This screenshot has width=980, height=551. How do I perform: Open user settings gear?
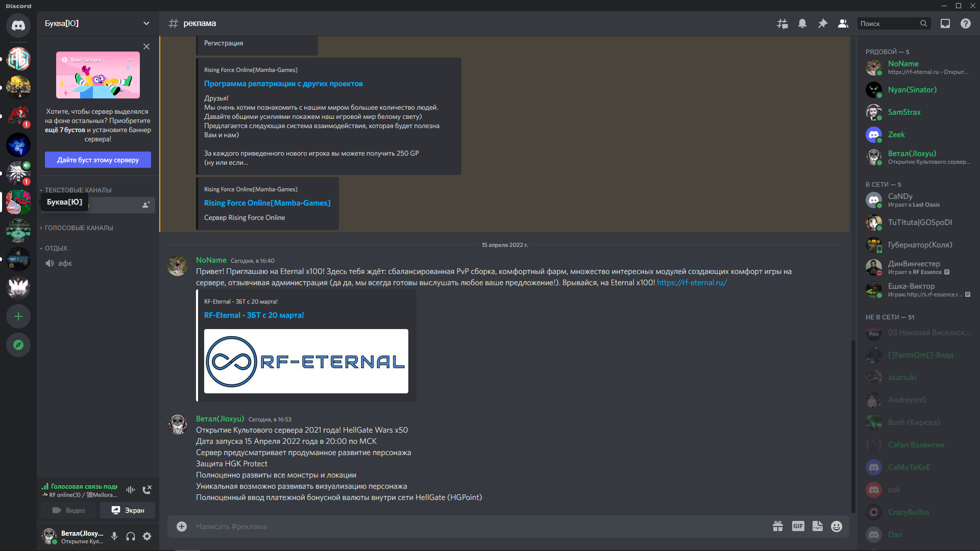[x=147, y=536]
